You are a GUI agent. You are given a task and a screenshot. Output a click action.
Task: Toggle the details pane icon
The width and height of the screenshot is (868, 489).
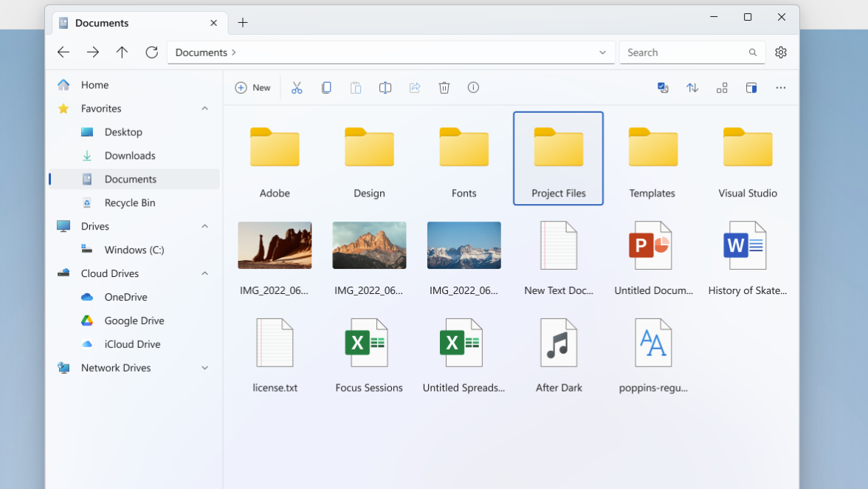751,87
